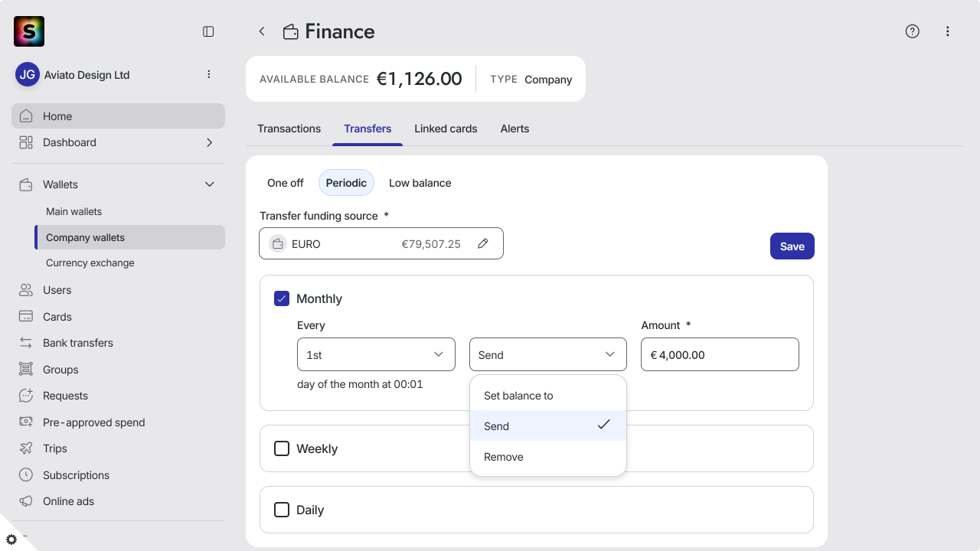Open the 1st day dropdown
The image size is (980, 551).
coord(376,354)
